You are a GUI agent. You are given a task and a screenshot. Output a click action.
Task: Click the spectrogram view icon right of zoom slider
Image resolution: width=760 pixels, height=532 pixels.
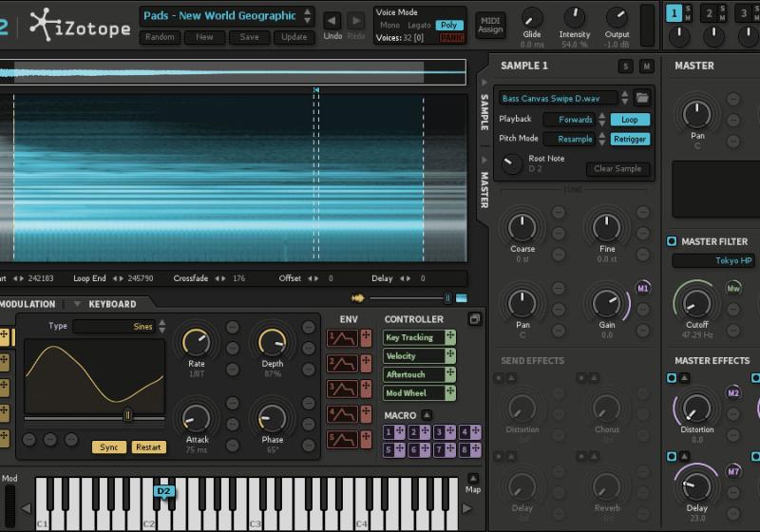(x=462, y=298)
